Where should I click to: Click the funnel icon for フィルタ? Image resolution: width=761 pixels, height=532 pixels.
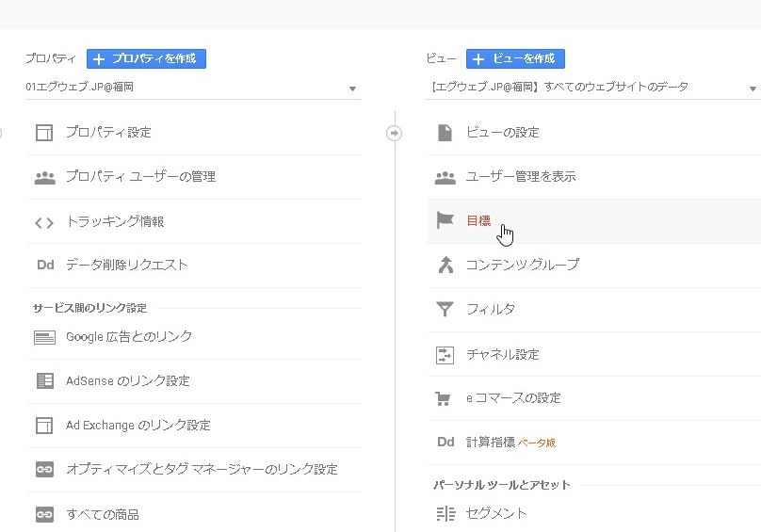[x=445, y=309]
